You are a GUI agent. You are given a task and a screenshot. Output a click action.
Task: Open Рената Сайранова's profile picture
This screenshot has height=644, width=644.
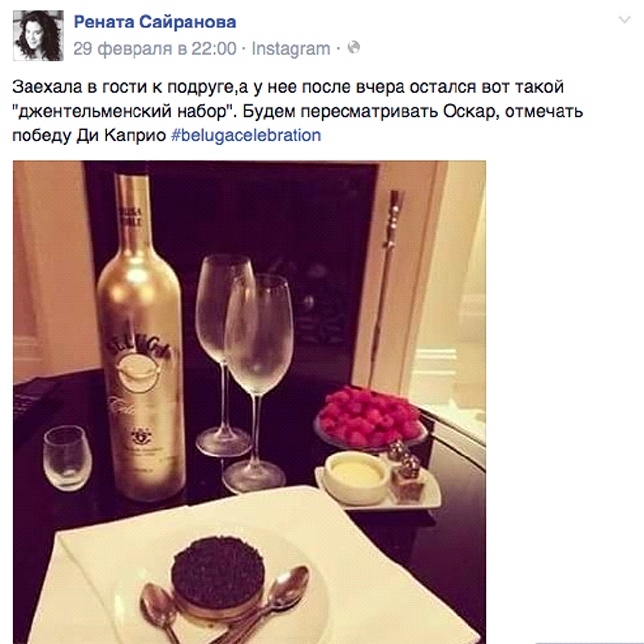[38, 35]
